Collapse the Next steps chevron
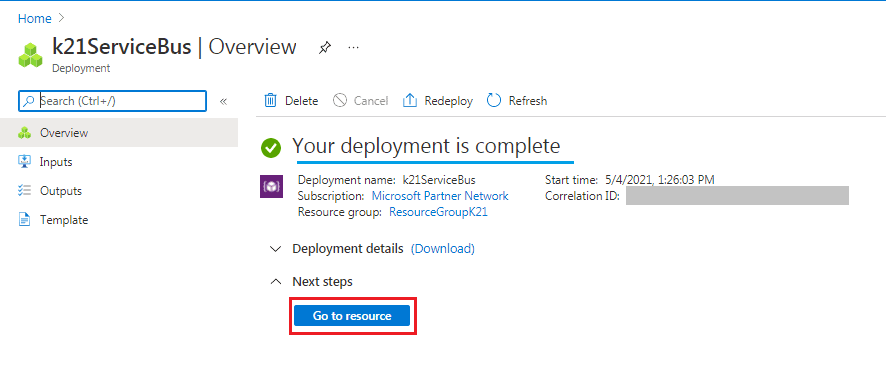This screenshot has width=886, height=390. pos(275,281)
